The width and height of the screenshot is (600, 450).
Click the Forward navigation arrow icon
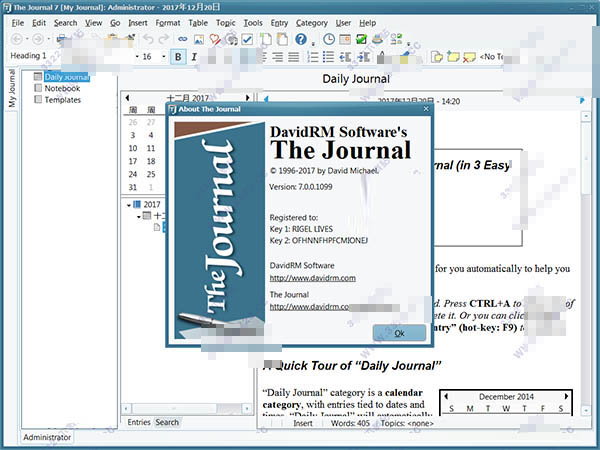pyautogui.click(x=38, y=39)
